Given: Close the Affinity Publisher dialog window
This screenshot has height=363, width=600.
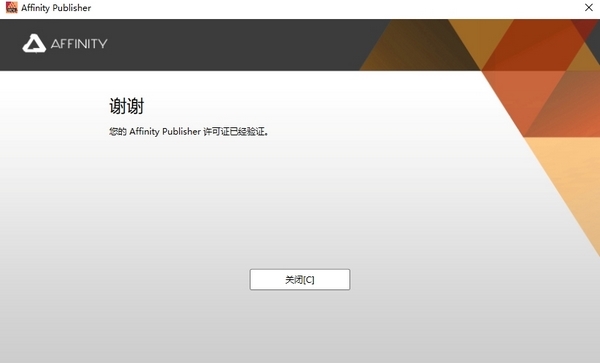Looking at the screenshot, I should pyautogui.click(x=589, y=8).
